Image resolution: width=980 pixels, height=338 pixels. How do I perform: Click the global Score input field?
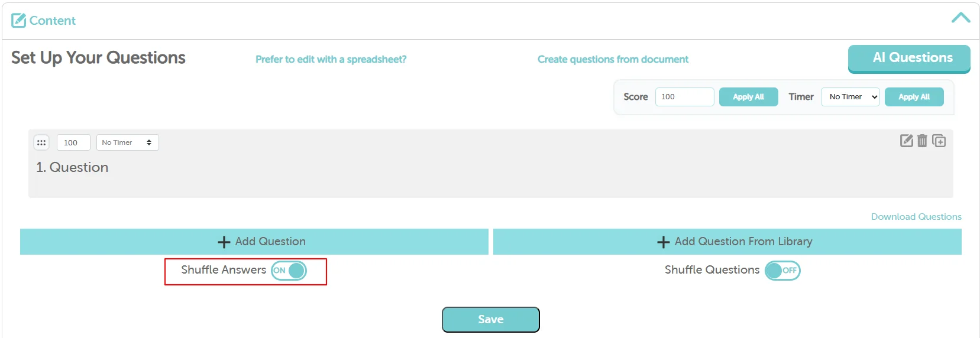point(684,97)
